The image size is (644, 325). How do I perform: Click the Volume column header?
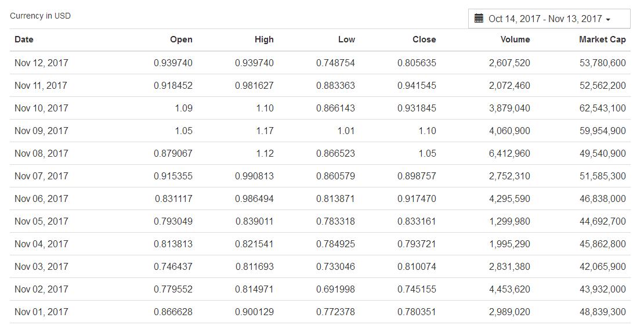(515, 39)
